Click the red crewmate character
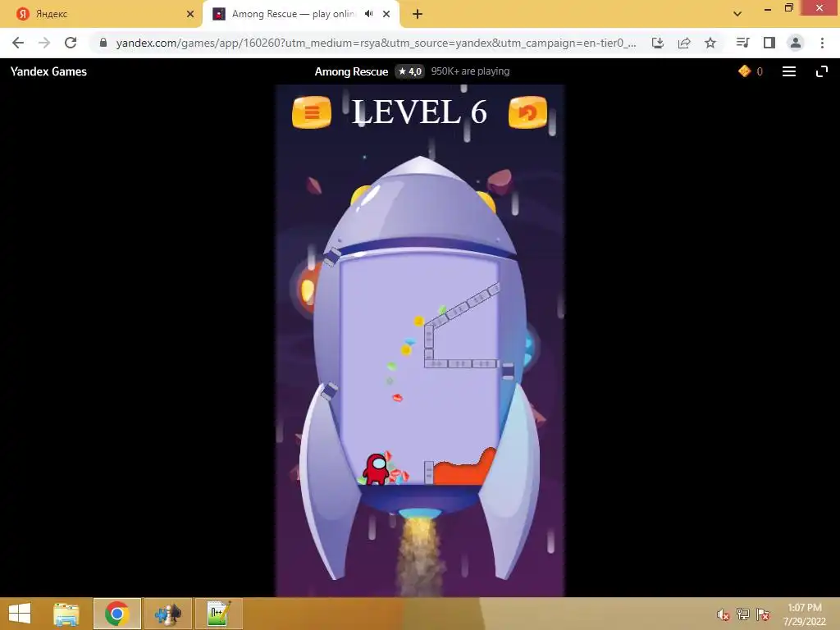The height and width of the screenshot is (630, 840). (377, 468)
